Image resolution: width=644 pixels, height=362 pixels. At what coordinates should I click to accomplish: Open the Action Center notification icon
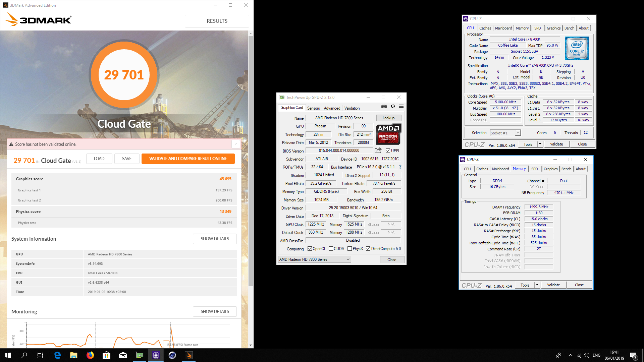pos(633,355)
